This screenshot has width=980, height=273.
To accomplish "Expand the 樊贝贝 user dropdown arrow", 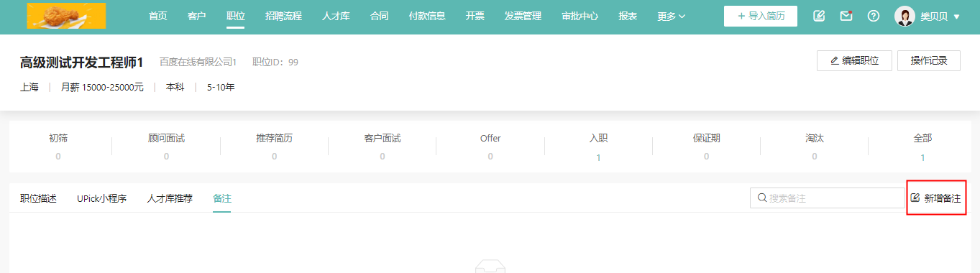I will click(956, 17).
